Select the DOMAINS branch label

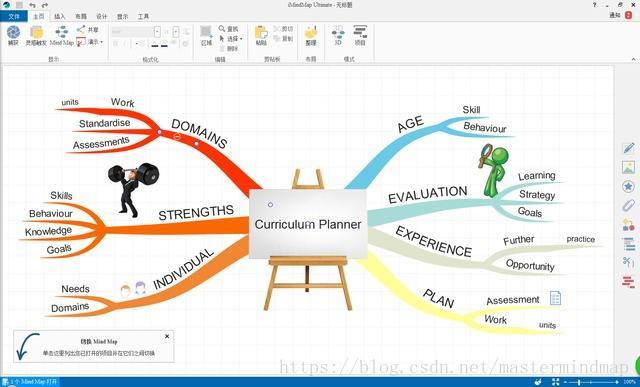(199, 133)
